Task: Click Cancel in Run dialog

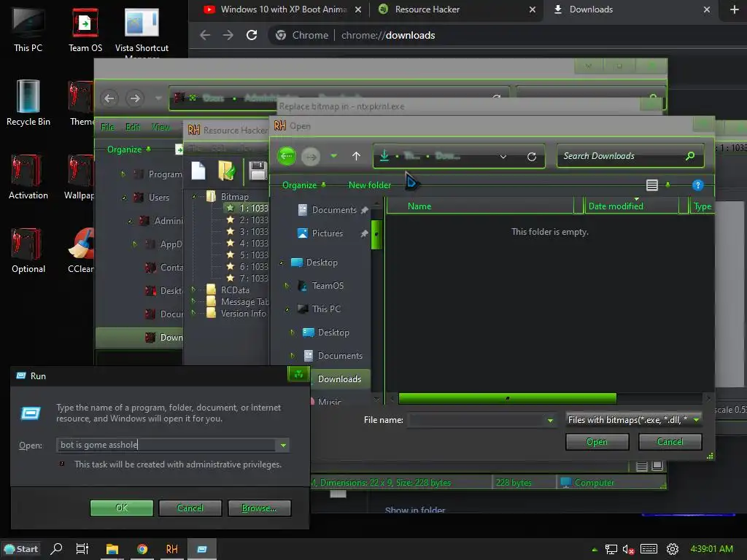Action: (x=190, y=508)
